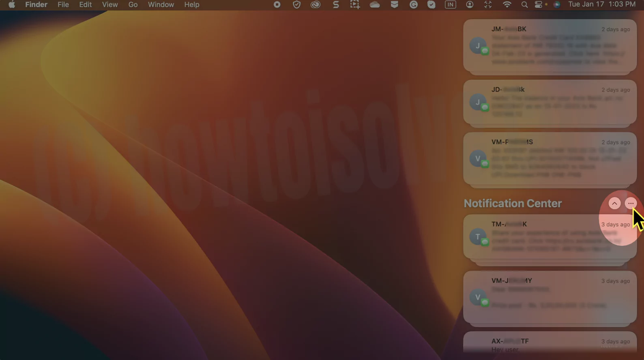The height and width of the screenshot is (360, 644).
Task: Click the J avatar on JD notification
Action: (x=478, y=102)
